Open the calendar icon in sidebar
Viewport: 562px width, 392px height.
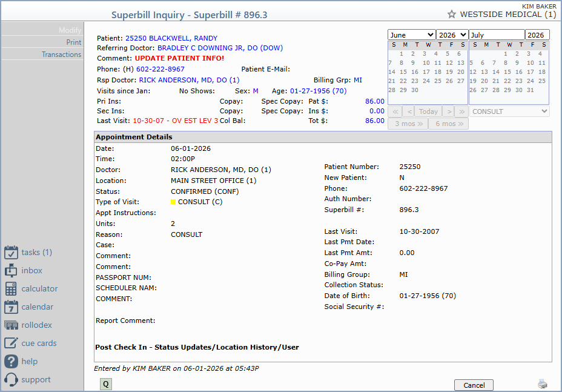pyautogui.click(x=11, y=307)
